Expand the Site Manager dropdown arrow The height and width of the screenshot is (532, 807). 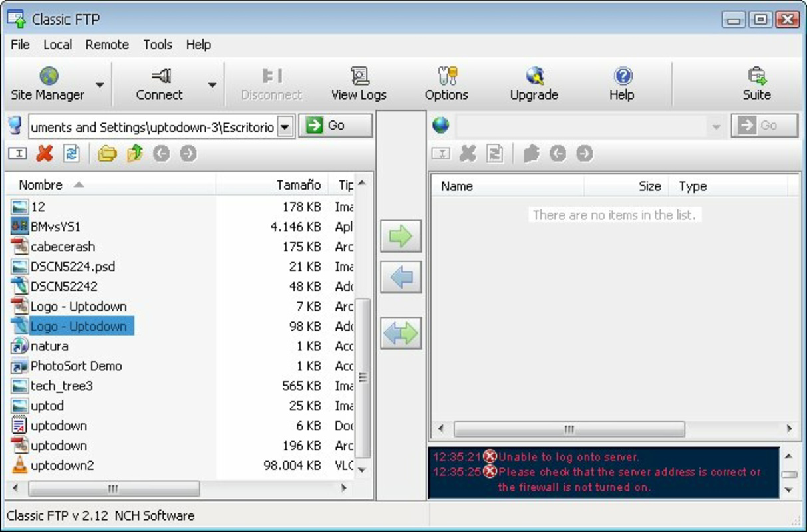click(x=100, y=84)
